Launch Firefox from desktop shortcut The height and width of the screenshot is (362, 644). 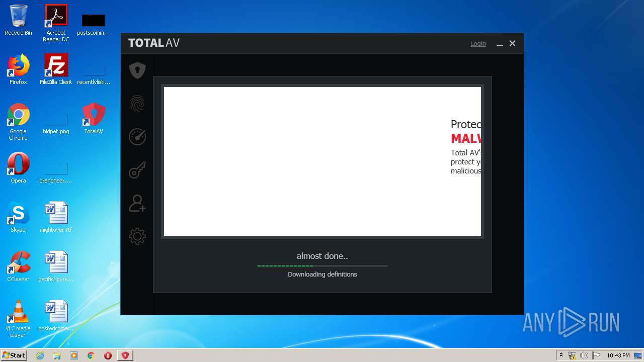(x=18, y=69)
